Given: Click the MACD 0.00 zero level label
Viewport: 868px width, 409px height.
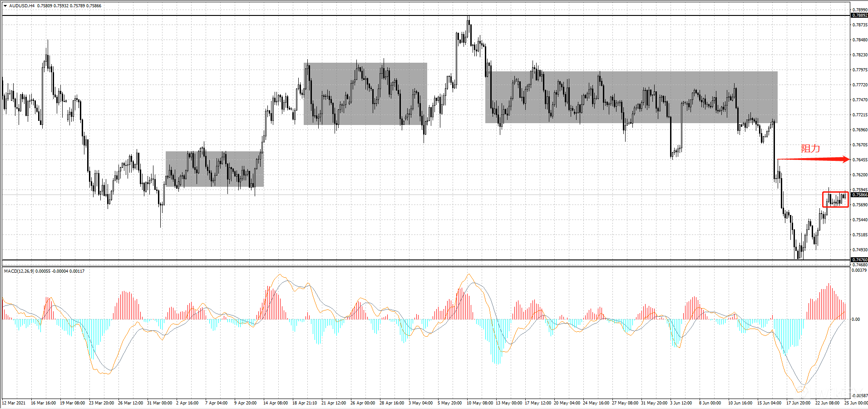Looking at the screenshot, I should (x=855, y=319).
